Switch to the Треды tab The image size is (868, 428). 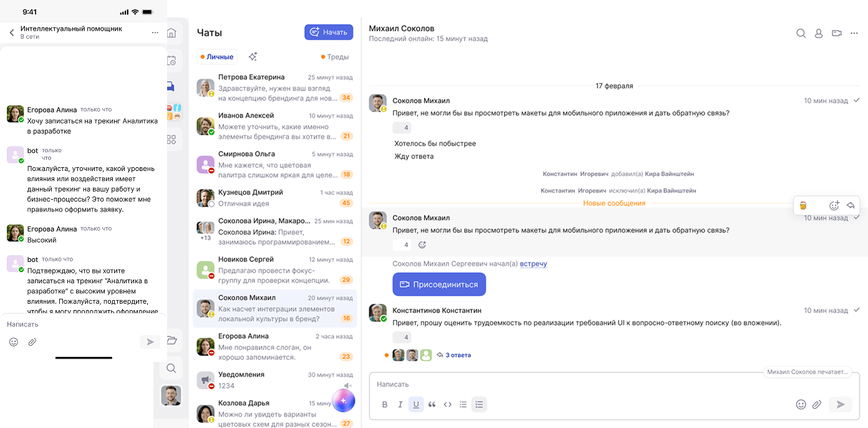coord(335,57)
